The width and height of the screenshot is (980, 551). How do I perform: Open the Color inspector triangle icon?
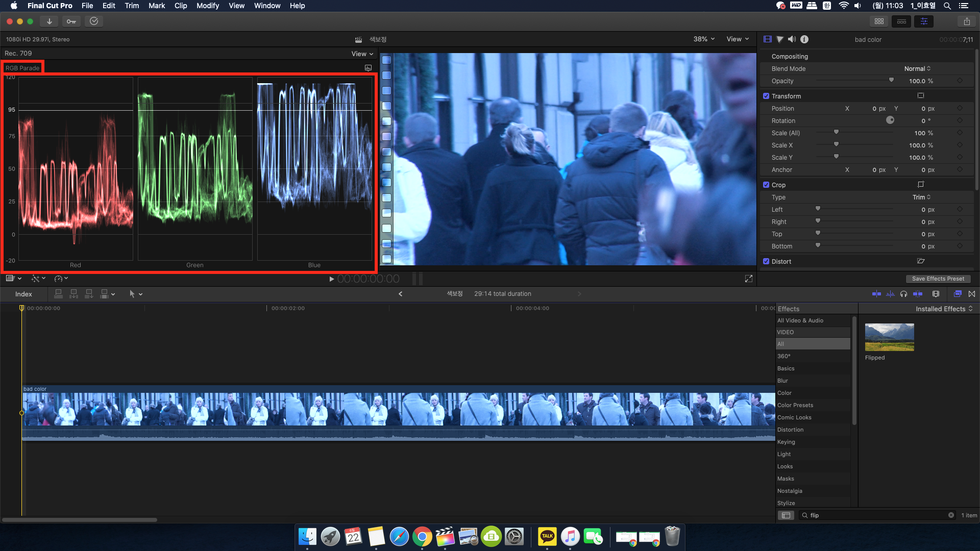(780, 39)
